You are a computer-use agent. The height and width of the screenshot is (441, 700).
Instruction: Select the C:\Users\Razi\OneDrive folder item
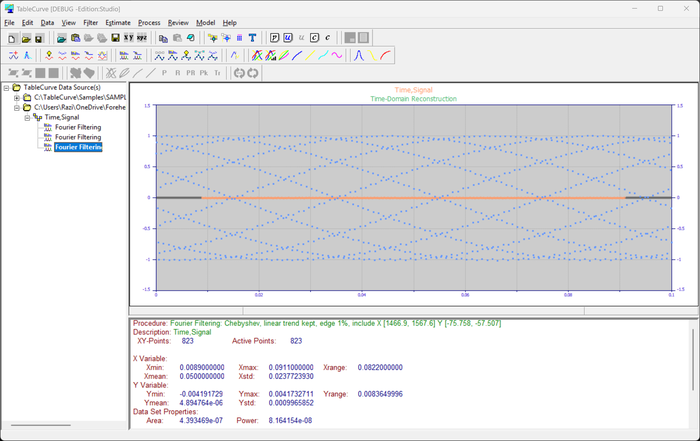[x=80, y=107]
